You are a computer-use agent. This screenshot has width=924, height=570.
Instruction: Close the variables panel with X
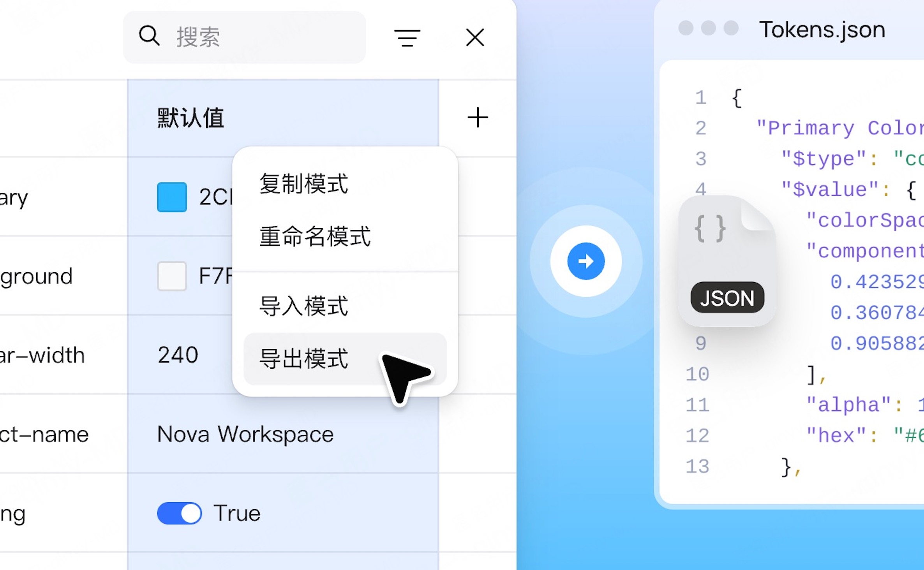[x=475, y=37]
